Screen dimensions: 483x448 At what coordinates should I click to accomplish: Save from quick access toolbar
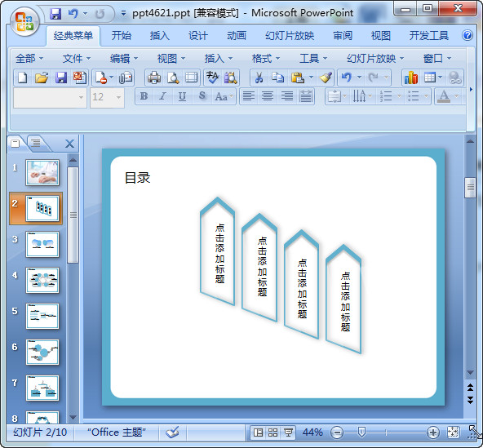click(55, 14)
